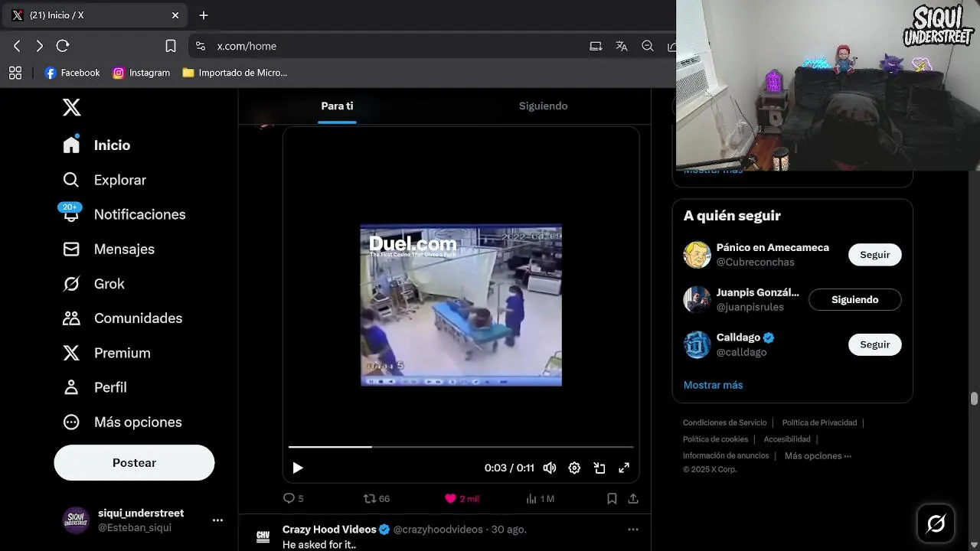This screenshot has width=980, height=551.
Task: Click the translate page icon
Action: pos(622,46)
